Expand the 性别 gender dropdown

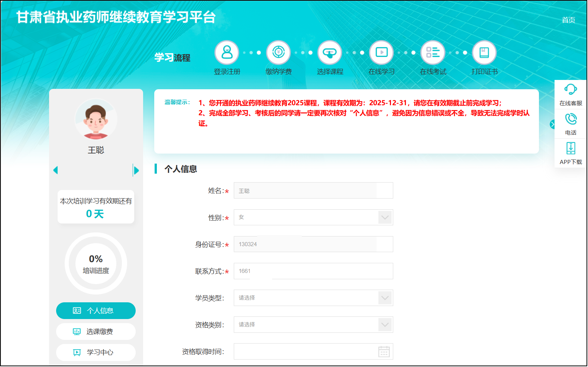coord(385,218)
